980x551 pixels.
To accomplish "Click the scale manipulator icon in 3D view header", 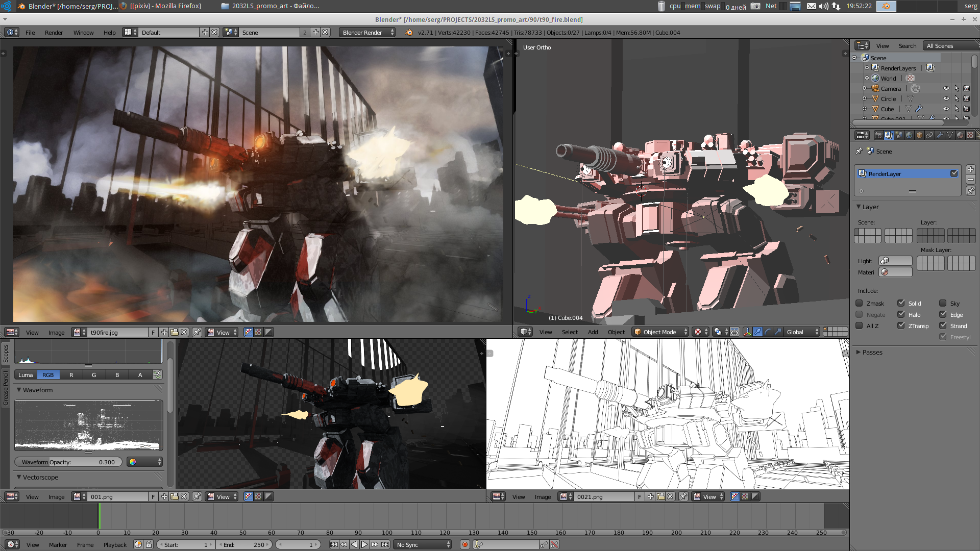I will (x=778, y=332).
